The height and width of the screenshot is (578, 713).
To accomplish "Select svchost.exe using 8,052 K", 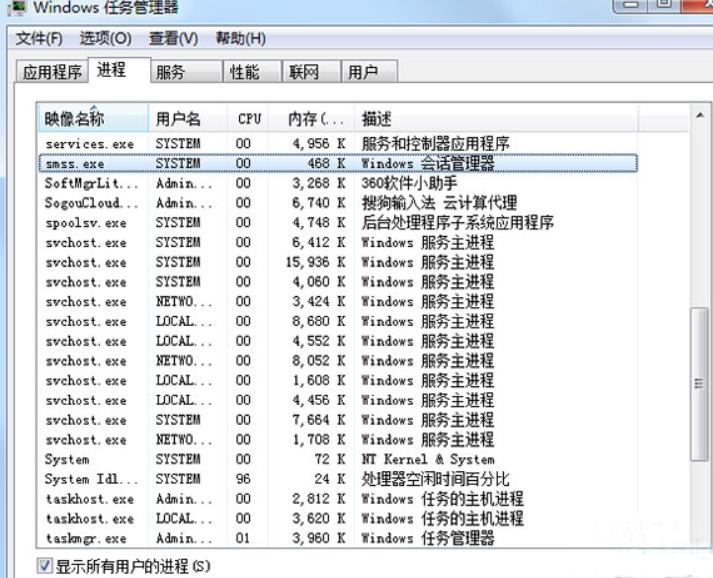I will (x=338, y=361).
